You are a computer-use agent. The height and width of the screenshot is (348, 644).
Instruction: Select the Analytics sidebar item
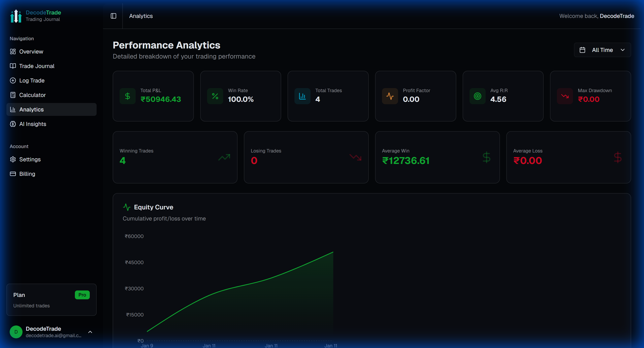(51, 109)
